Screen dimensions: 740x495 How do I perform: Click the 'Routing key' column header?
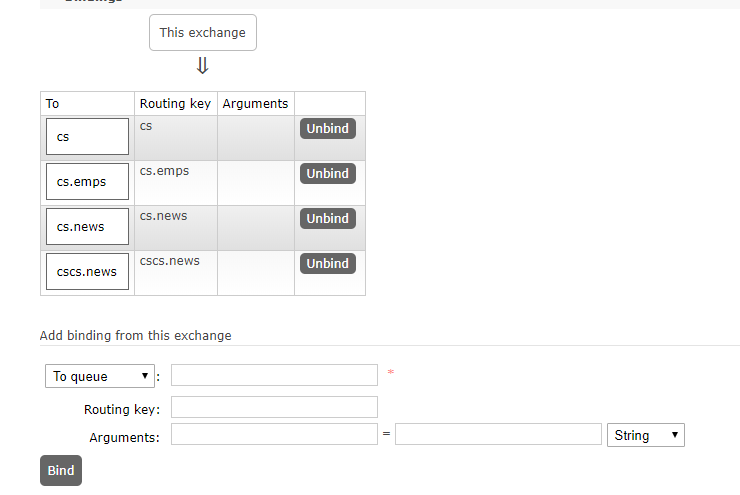[175, 104]
